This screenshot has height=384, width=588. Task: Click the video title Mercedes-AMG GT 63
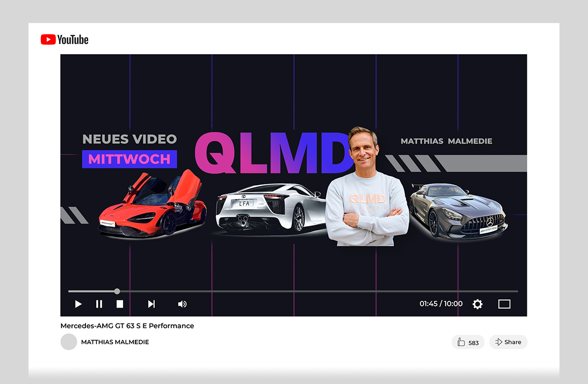(127, 326)
